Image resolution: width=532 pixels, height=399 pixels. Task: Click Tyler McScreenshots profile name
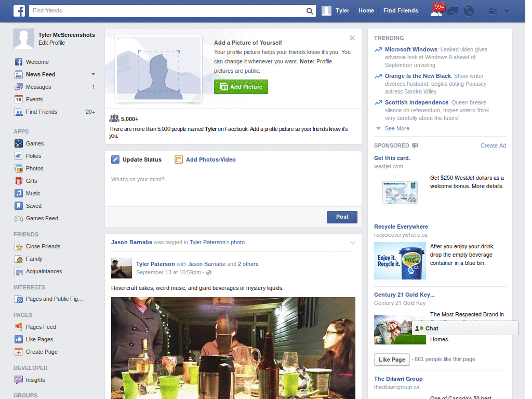tap(66, 35)
